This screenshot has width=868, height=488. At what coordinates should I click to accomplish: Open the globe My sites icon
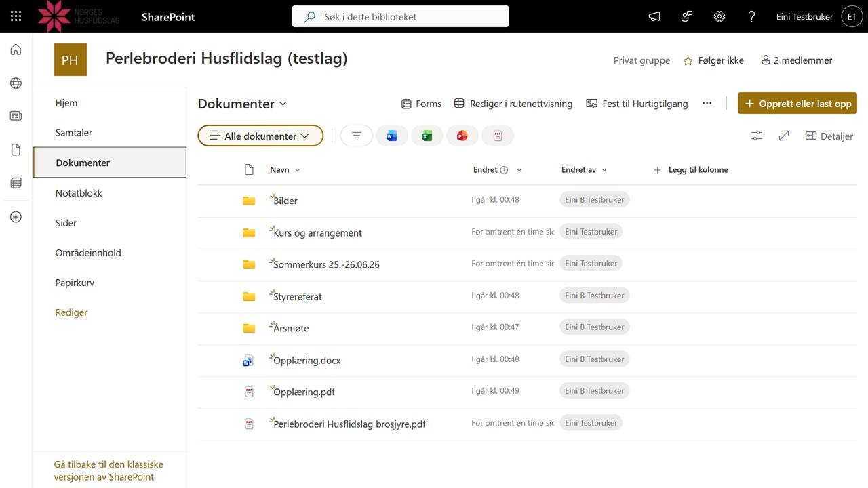point(16,83)
